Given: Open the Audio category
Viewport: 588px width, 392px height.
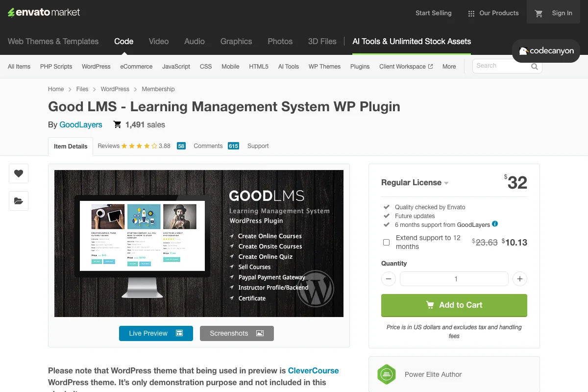Looking at the screenshot, I should coord(195,42).
